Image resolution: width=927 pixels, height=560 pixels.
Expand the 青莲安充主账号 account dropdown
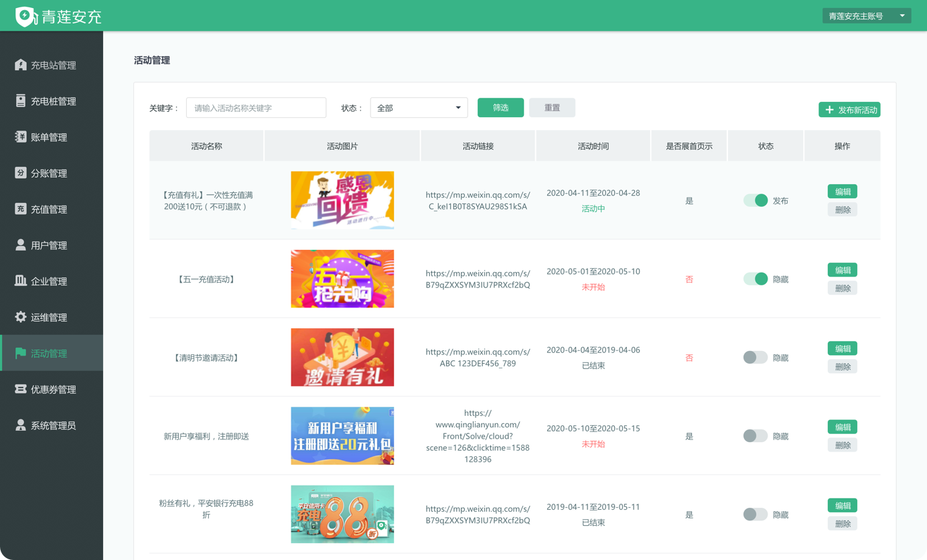click(x=866, y=16)
